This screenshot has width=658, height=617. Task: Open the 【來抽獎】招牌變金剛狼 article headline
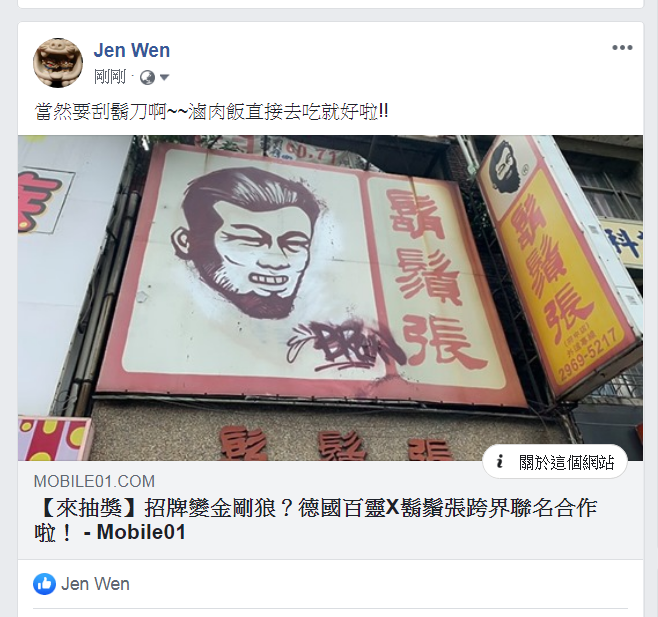(316, 520)
